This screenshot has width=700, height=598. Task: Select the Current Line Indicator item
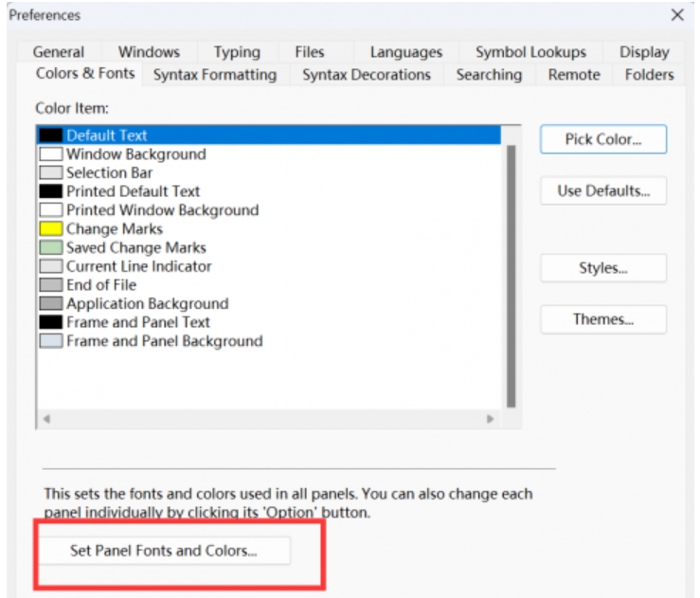138,267
